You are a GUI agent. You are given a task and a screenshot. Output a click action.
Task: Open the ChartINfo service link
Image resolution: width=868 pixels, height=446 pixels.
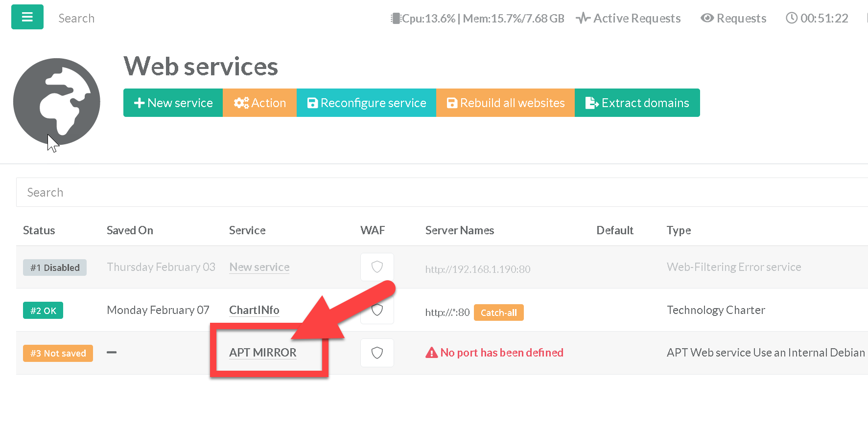[254, 310]
